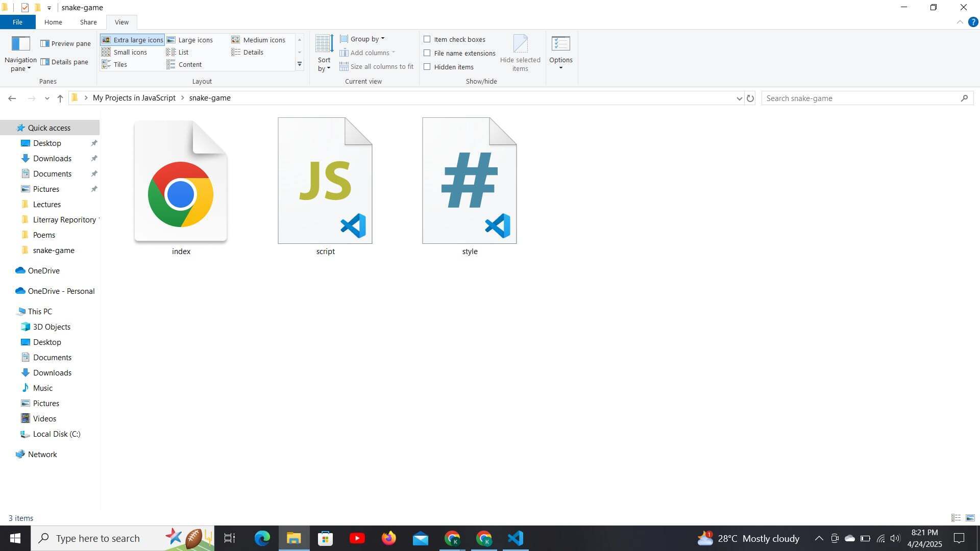Image resolution: width=980 pixels, height=551 pixels.
Task: Open the Navigation pane menu
Action: 20,54
